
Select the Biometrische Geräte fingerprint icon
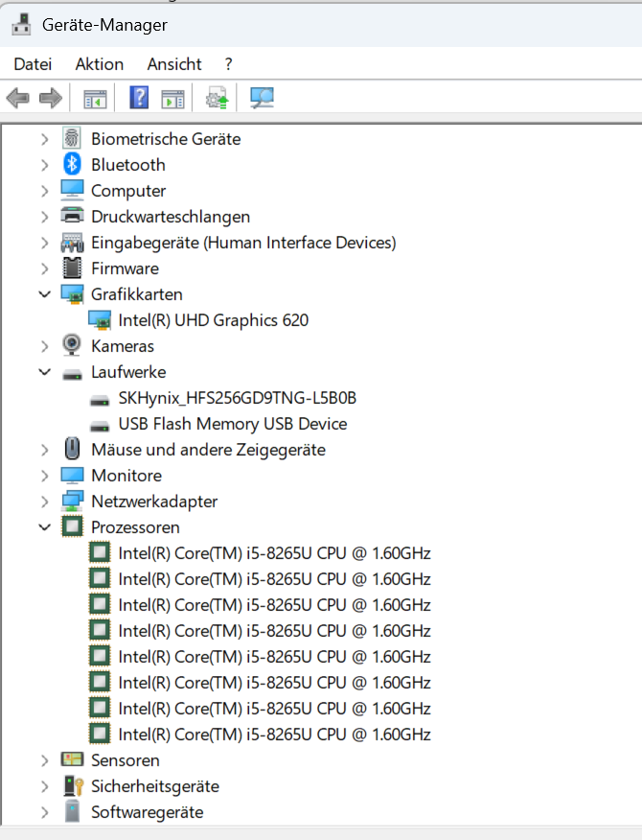(72, 138)
